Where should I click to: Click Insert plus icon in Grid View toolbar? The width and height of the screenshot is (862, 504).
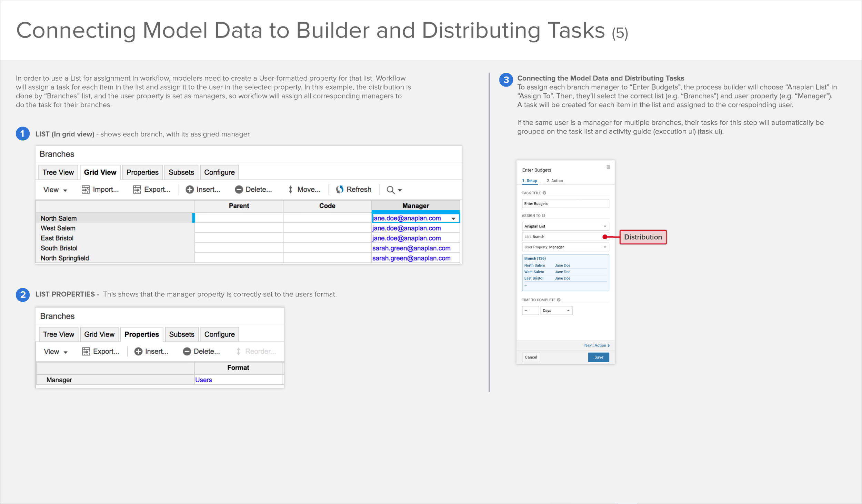click(x=189, y=189)
